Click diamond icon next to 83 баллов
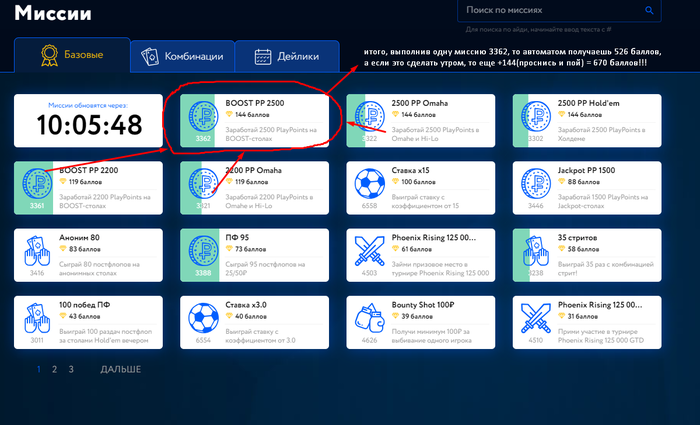Viewport: 700px width, 425px height. click(63, 249)
